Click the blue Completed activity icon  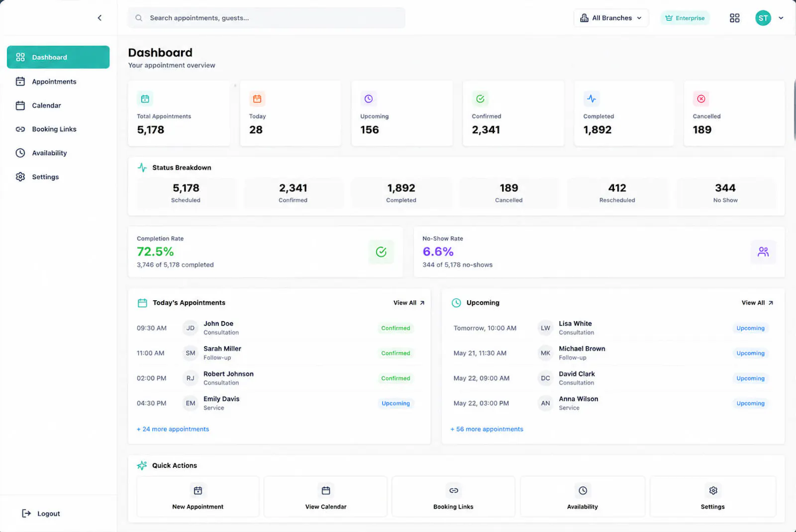click(x=591, y=99)
